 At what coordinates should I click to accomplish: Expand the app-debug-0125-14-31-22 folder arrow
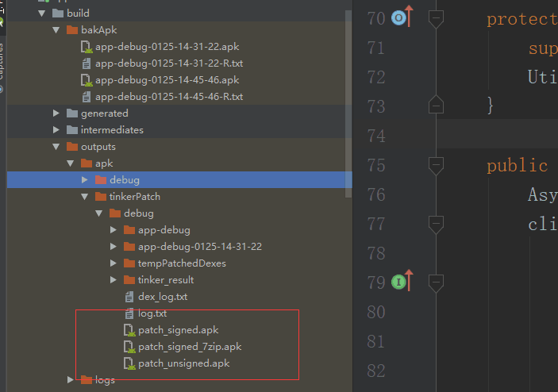(114, 247)
